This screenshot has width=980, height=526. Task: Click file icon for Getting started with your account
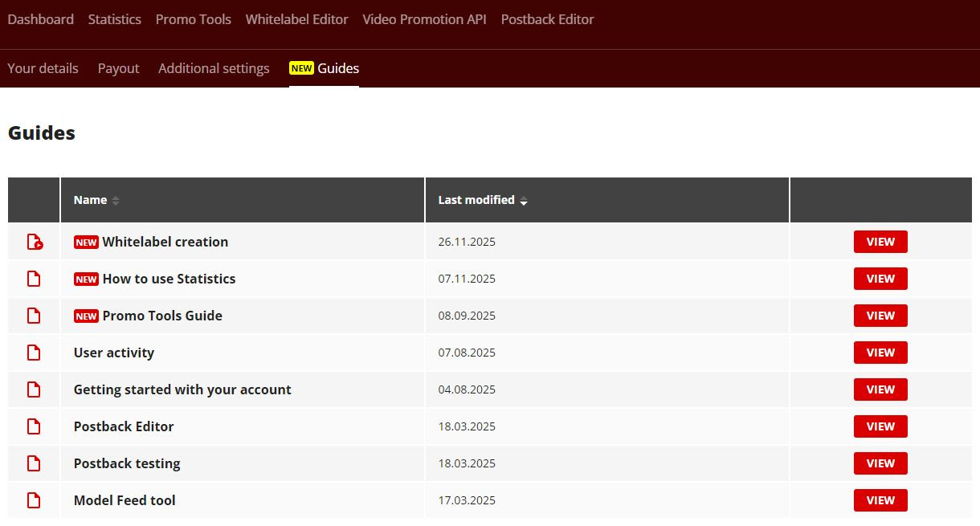coord(34,389)
